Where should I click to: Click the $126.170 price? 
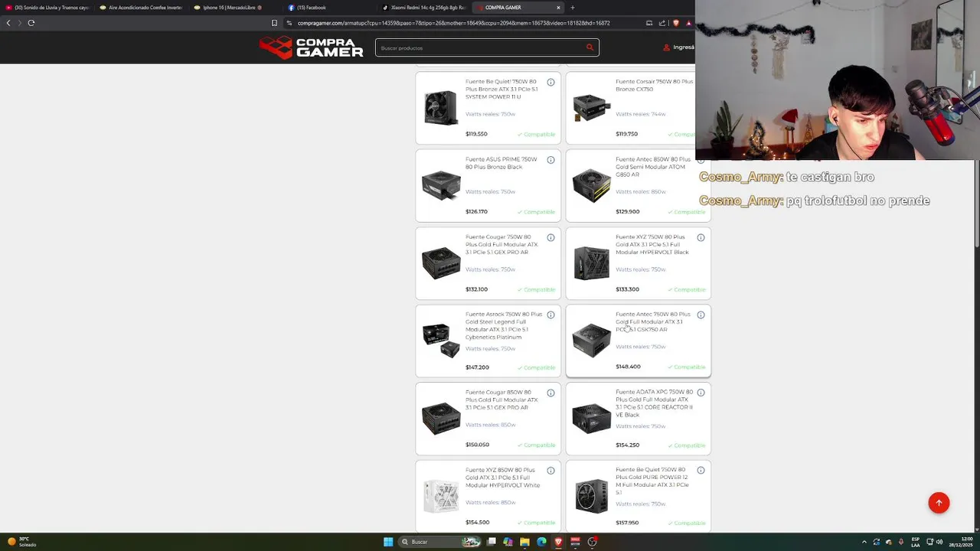tap(476, 211)
